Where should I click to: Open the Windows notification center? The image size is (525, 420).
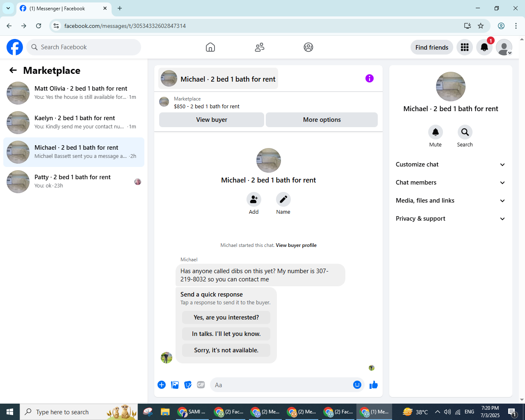click(512, 412)
